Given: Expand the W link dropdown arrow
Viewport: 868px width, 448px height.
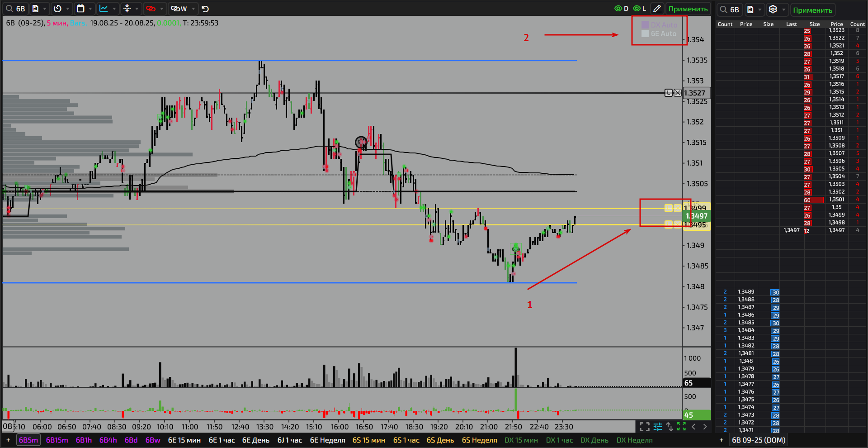Looking at the screenshot, I should 193,9.
